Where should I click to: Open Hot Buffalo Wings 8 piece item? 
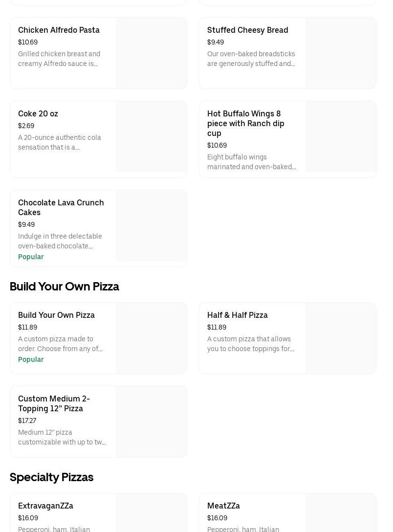(x=245, y=123)
